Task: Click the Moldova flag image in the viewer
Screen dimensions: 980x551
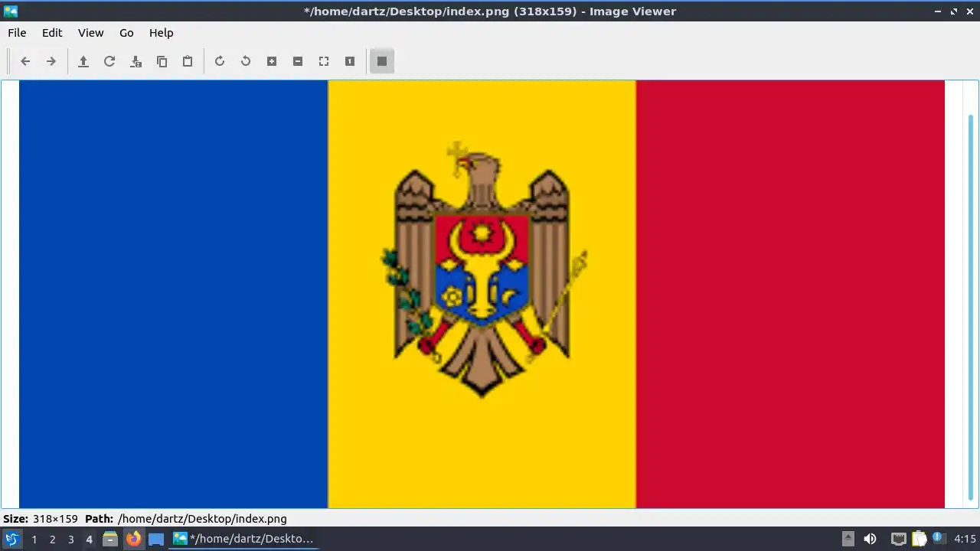Action: (482, 294)
